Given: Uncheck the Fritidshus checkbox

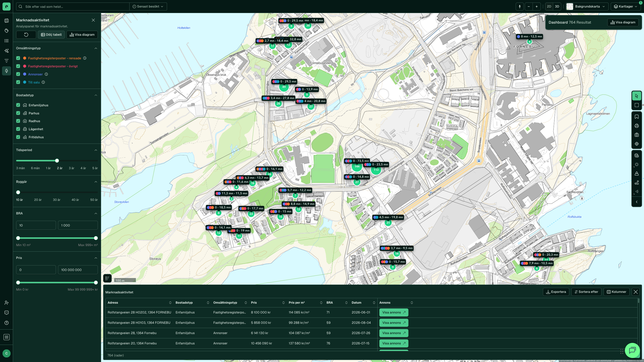Looking at the screenshot, I should pyautogui.click(x=18, y=137).
